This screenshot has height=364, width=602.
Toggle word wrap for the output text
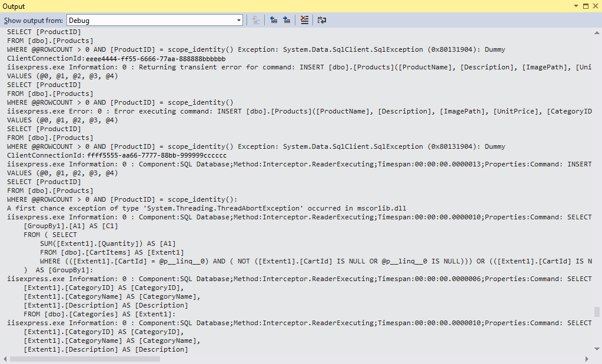pyautogui.click(x=321, y=19)
